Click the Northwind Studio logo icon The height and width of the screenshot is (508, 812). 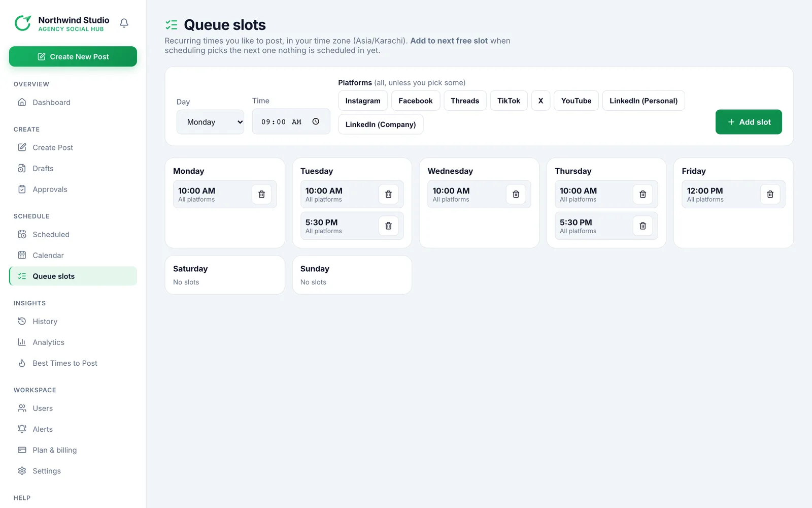[x=23, y=23]
